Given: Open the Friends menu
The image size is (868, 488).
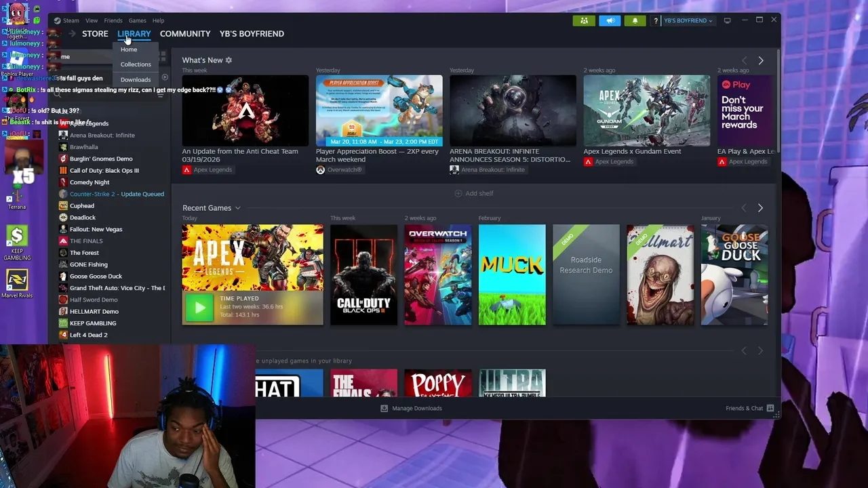Looking at the screenshot, I should 113,20.
